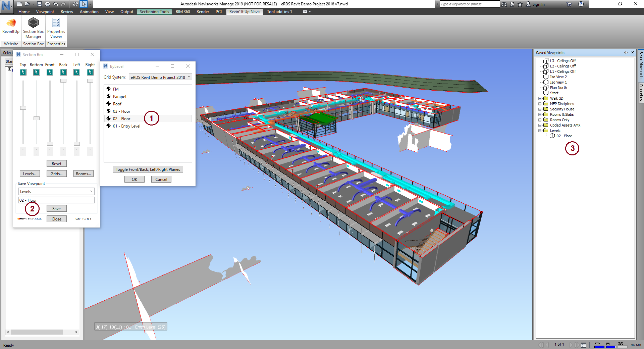Toggle auto-hide pin on Saved Viewpoints panel

pyautogui.click(x=626, y=53)
